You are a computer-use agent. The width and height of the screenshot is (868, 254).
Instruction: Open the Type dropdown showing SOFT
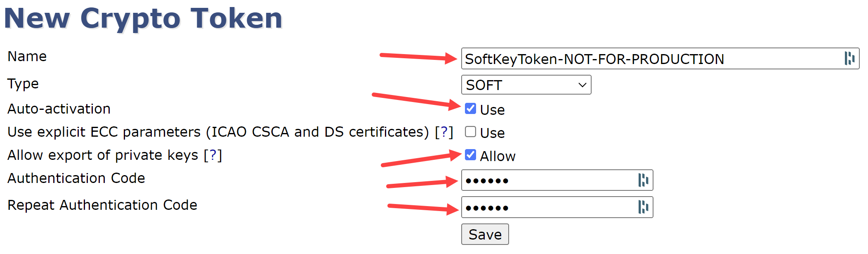click(526, 85)
